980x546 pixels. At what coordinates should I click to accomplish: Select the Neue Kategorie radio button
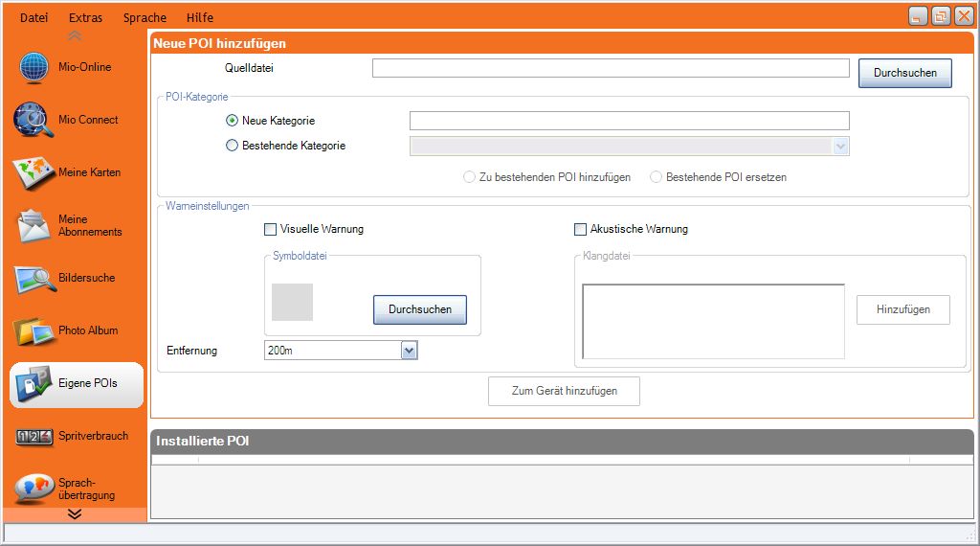click(x=232, y=121)
